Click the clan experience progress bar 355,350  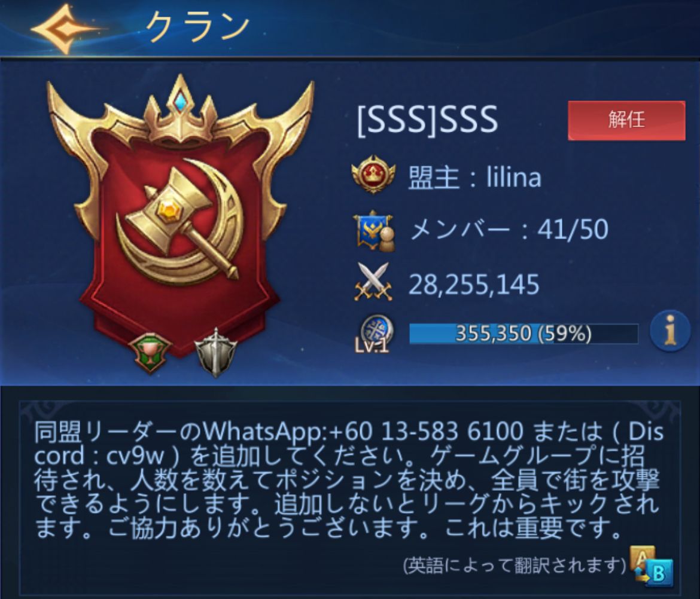(x=524, y=334)
